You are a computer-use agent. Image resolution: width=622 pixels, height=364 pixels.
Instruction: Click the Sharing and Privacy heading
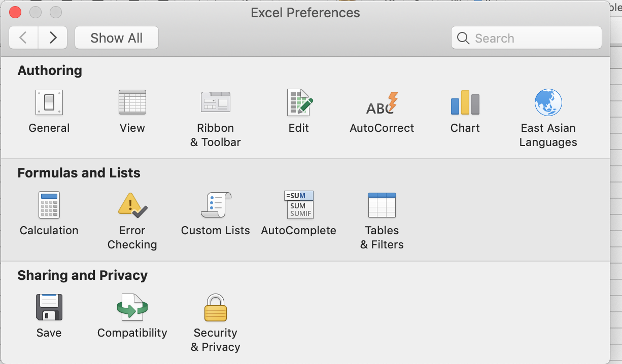(x=83, y=275)
